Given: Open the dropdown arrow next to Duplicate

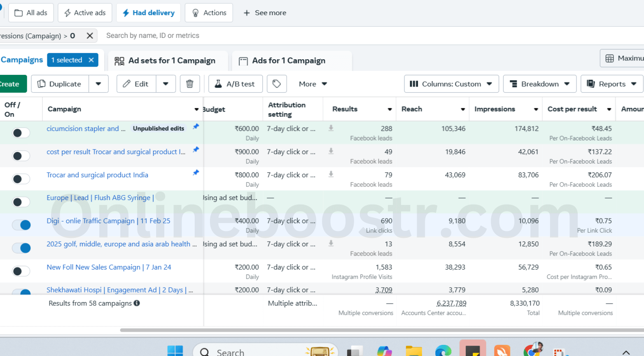Looking at the screenshot, I should [98, 84].
